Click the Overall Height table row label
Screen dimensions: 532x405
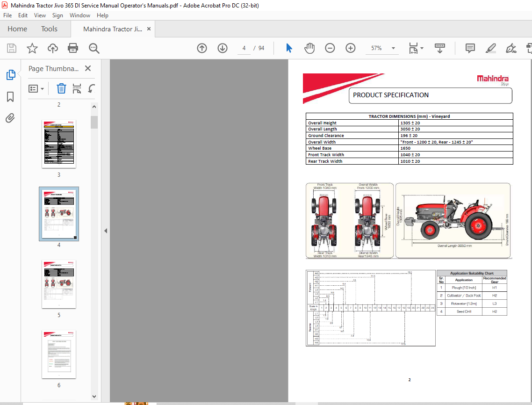click(x=322, y=123)
